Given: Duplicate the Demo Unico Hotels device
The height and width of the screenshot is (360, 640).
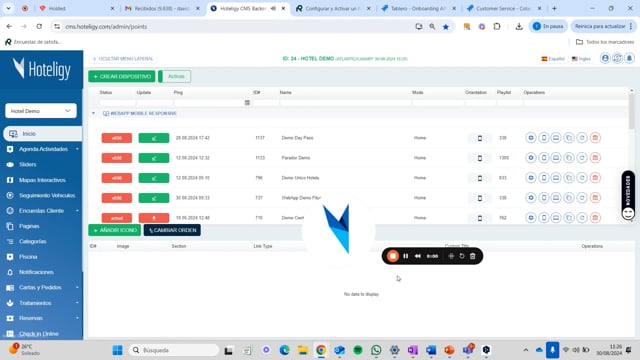Looking at the screenshot, I should [569, 178].
